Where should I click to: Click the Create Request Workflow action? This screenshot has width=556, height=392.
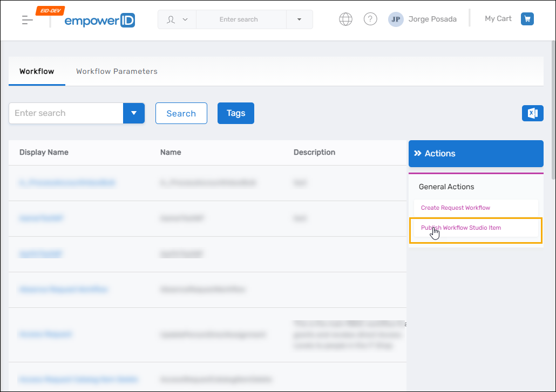[x=456, y=208]
